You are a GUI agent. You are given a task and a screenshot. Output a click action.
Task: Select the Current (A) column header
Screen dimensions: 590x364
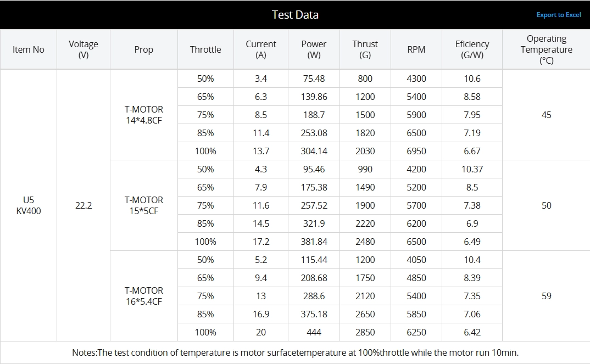[x=261, y=49]
